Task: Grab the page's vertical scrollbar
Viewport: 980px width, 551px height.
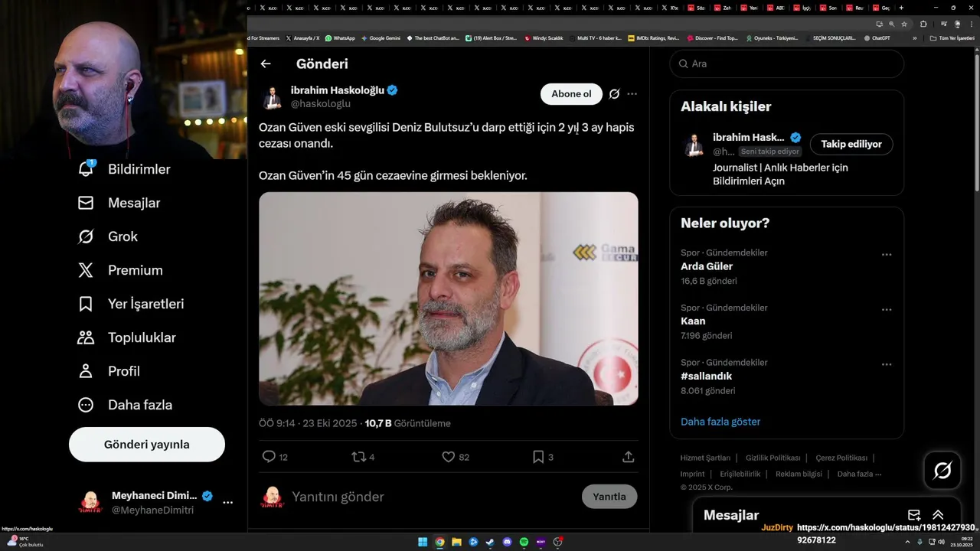Action: click(976, 122)
